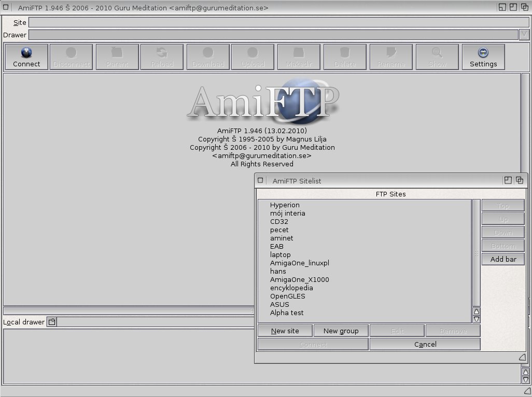Click the greyed Download toolbar button

[208, 57]
